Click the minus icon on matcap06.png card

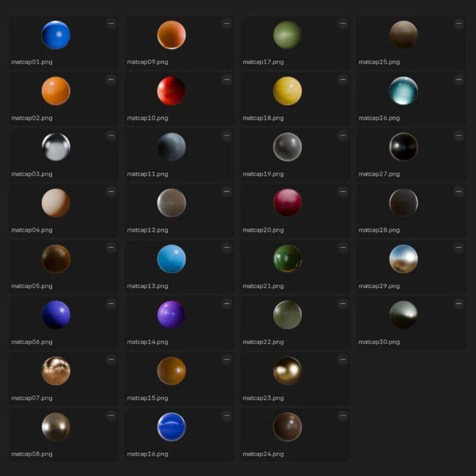pyautogui.click(x=111, y=304)
